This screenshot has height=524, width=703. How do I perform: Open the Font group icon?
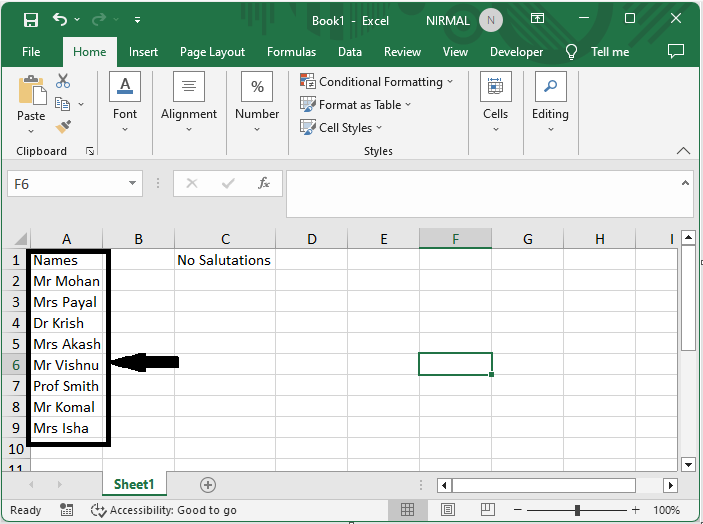125,88
